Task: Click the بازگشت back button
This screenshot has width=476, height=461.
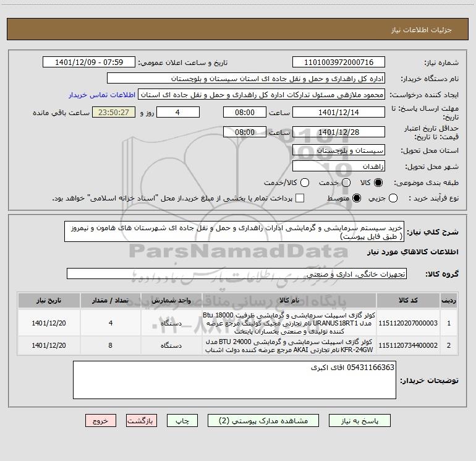Action: click(x=142, y=421)
